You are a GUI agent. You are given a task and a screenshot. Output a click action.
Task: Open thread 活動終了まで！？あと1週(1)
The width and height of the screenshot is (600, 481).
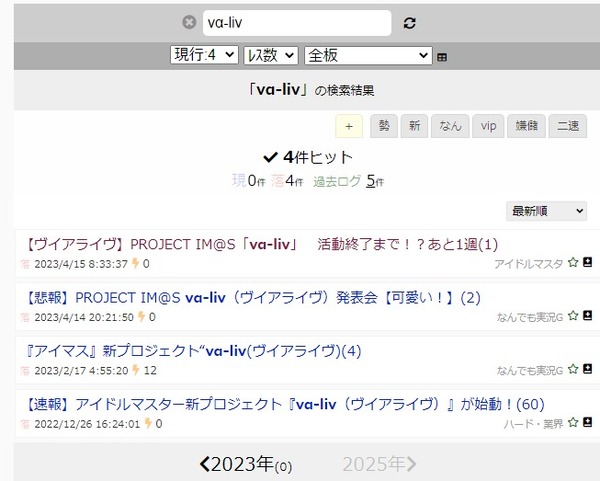(x=261, y=244)
